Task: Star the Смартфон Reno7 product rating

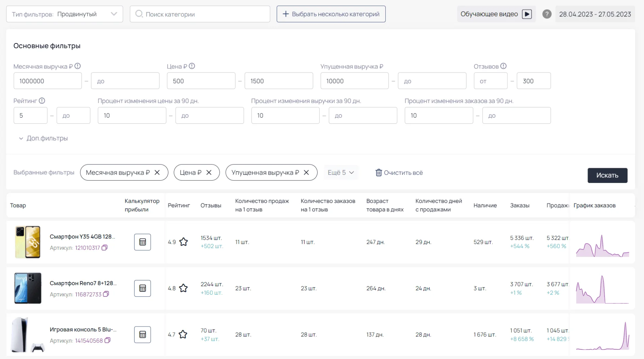Action: 183,288
